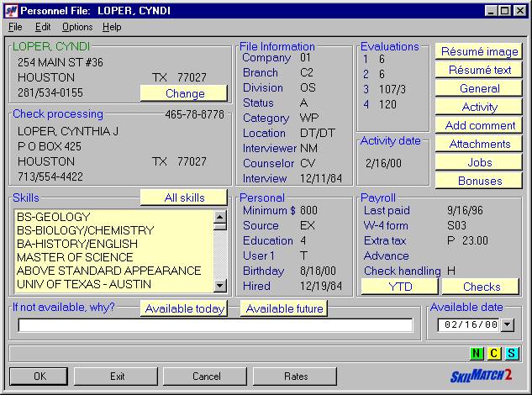Select Available today
The height and width of the screenshot is (395, 532).
click(184, 308)
